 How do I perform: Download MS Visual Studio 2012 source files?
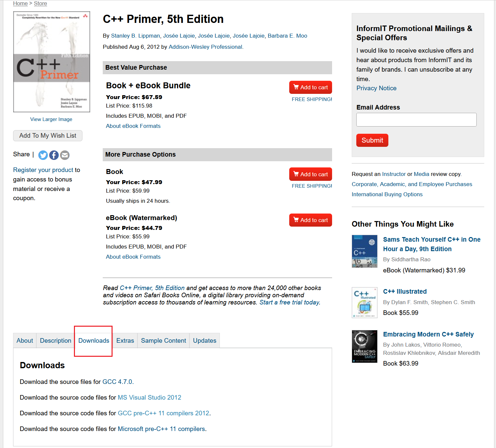pyautogui.click(x=150, y=397)
